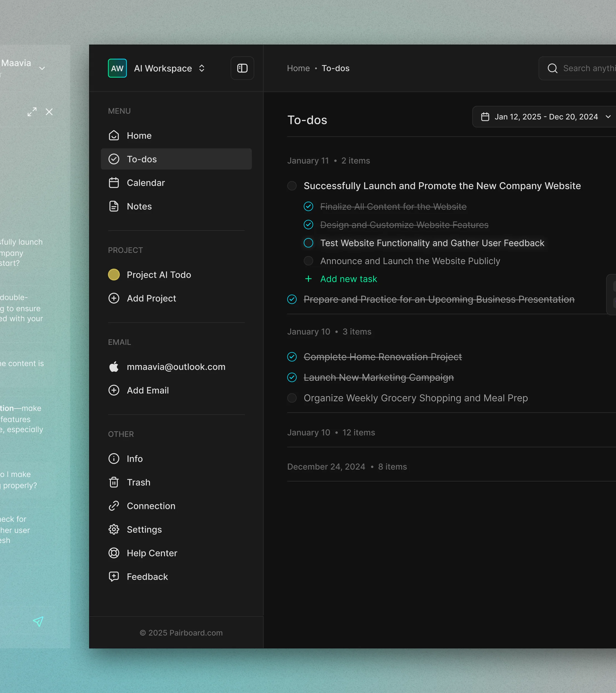The width and height of the screenshot is (616, 693).
Task: Click the yellow Project AI Todo color dot
Action: (114, 275)
